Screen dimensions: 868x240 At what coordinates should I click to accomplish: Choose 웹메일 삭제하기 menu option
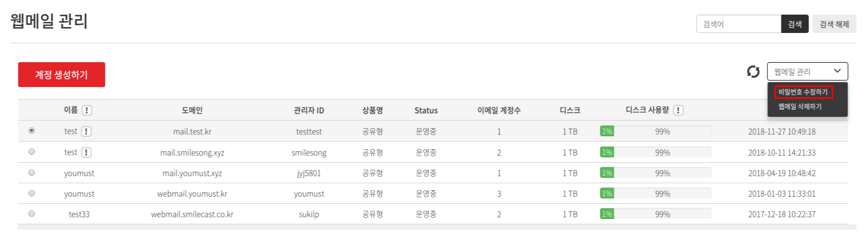pos(800,106)
